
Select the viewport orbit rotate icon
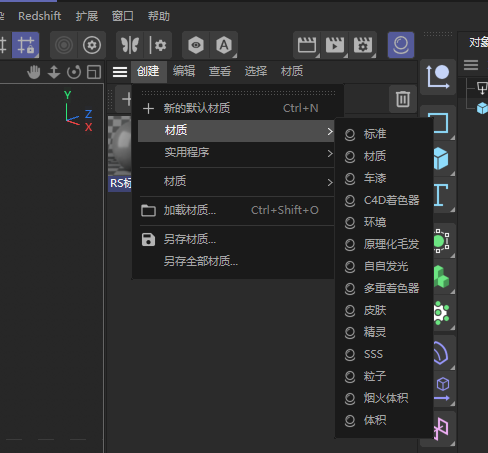pyautogui.click(x=74, y=72)
